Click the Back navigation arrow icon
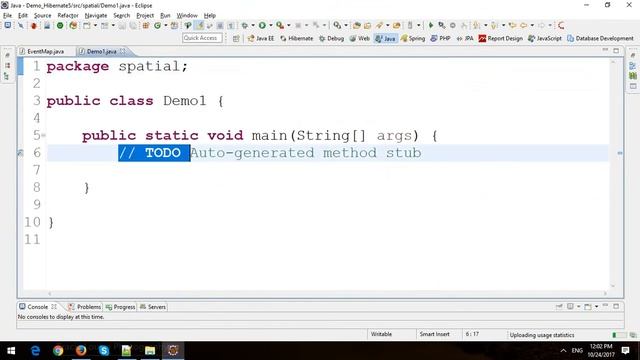Image resolution: width=640 pixels, height=360 pixels. click(x=523, y=25)
